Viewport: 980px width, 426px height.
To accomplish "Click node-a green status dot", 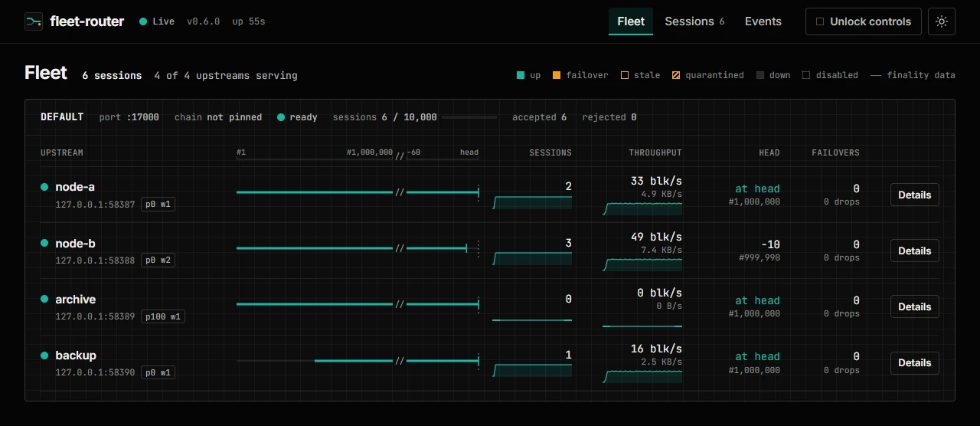I will click(44, 187).
